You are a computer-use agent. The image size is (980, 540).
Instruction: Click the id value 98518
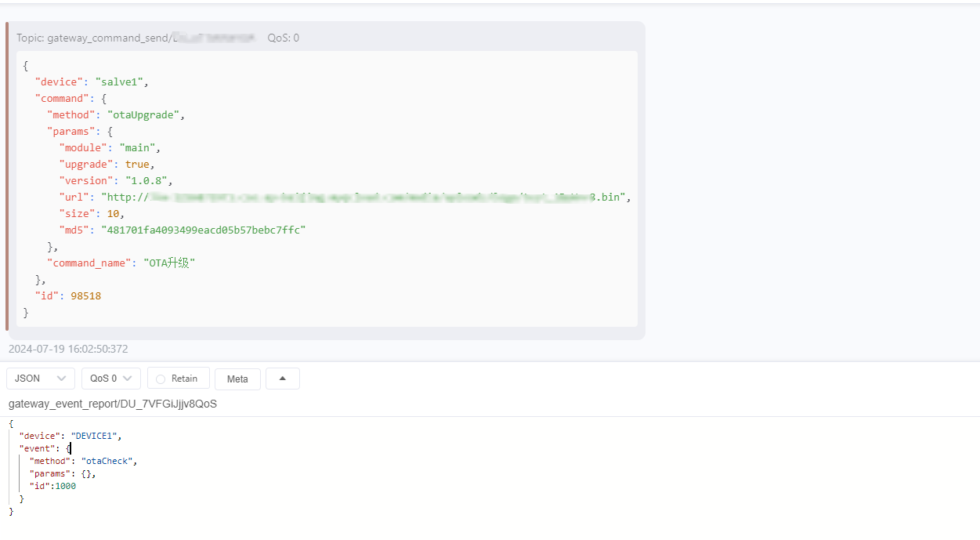(85, 295)
